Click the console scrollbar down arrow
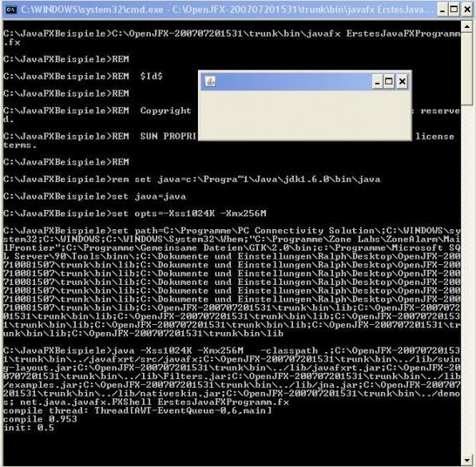This screenshot has height=467, width=476. point(467,461)
